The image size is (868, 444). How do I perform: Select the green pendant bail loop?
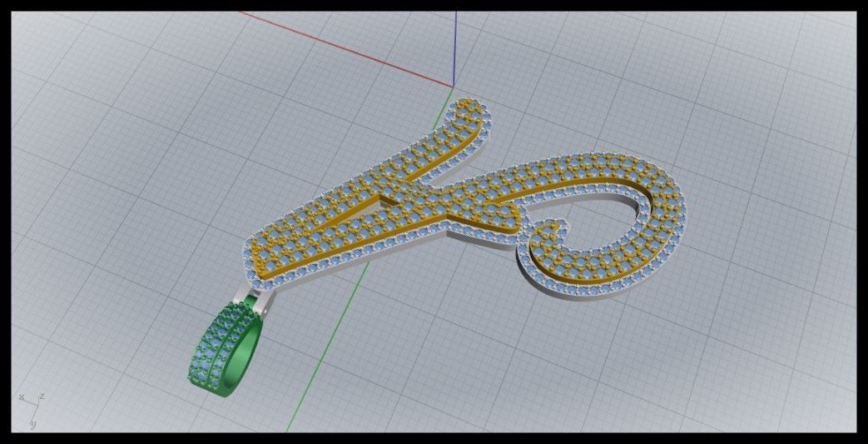click(x=224, y=349)
